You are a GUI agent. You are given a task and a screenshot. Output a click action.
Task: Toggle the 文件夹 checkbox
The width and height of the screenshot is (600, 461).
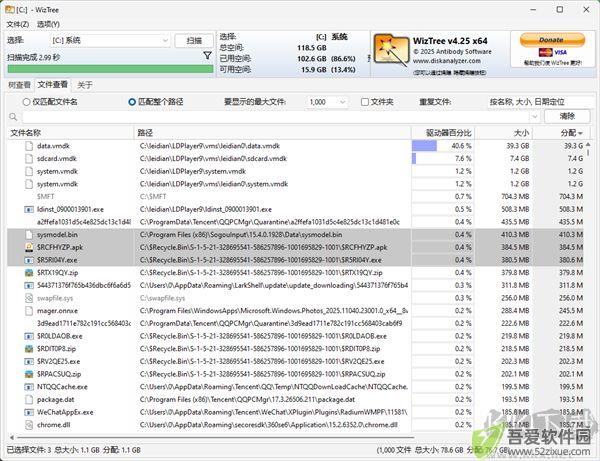365,102
